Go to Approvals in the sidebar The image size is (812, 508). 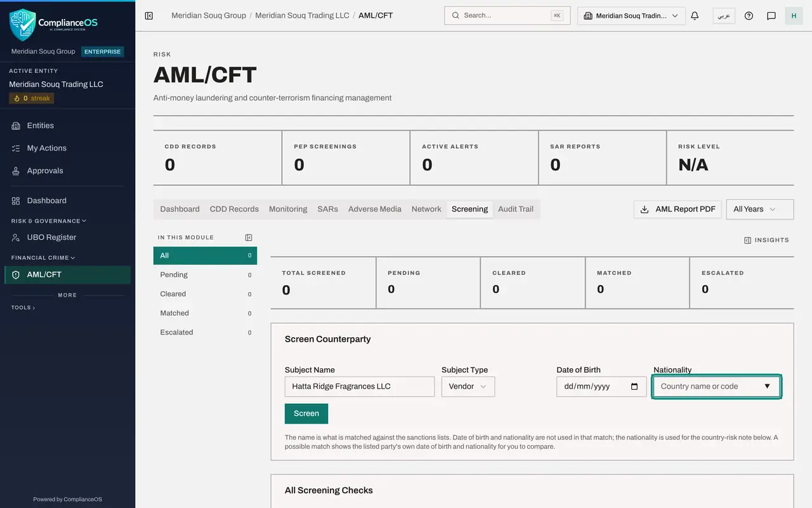[68, 171]
